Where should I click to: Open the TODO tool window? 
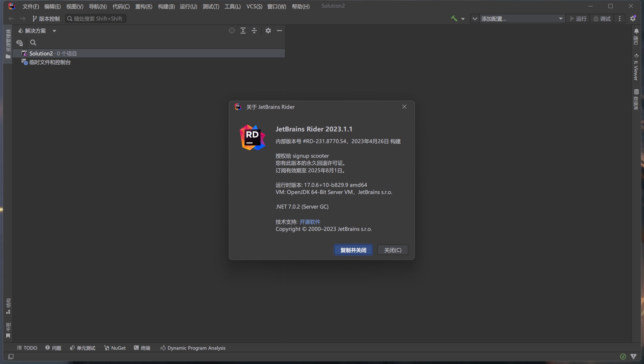27,348
